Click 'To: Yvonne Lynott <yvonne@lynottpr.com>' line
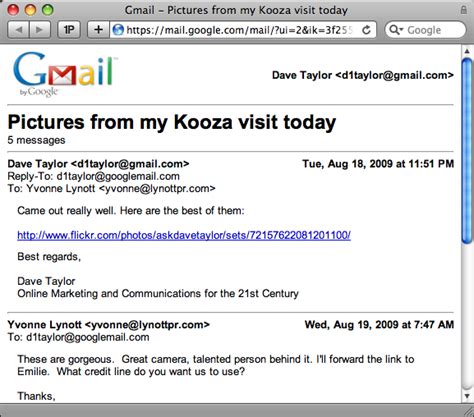 coord(111,188)
